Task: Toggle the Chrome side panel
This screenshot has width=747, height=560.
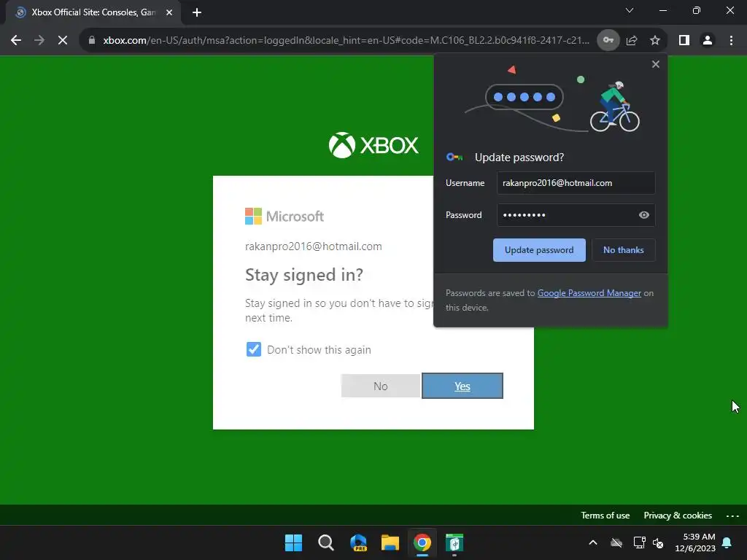Action: [x=684, y=41]
